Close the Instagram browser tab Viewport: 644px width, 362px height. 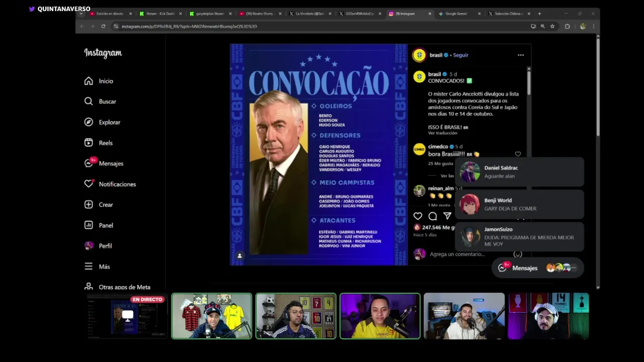click(429, 14)
